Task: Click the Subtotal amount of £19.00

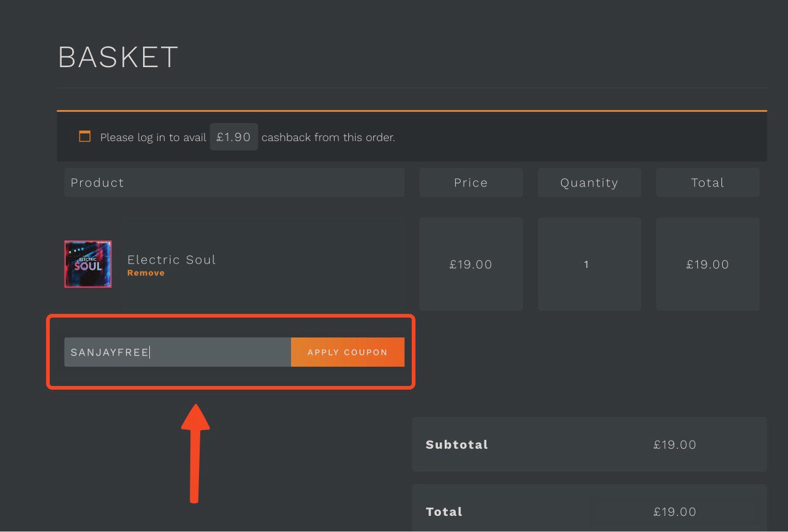Action: coord(675,445)
